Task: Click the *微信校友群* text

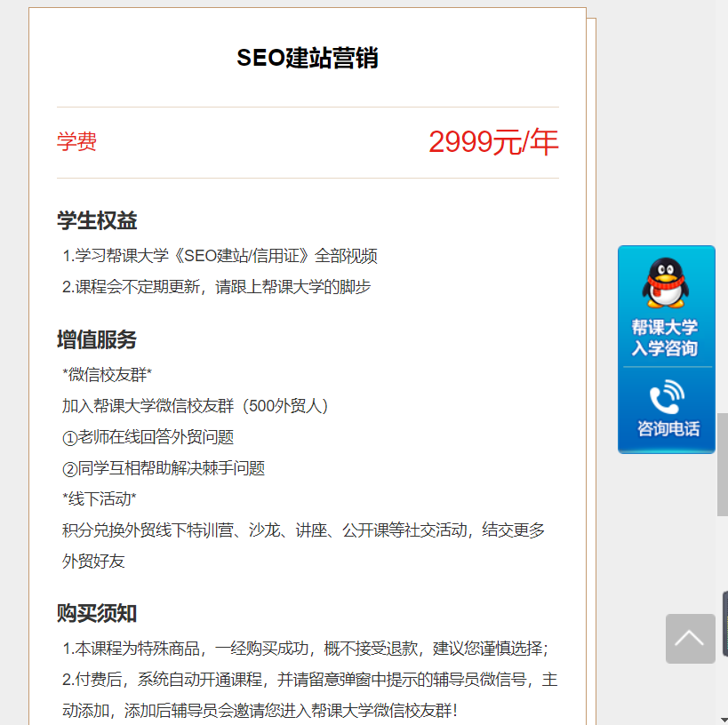Action: tap(108, 375)
